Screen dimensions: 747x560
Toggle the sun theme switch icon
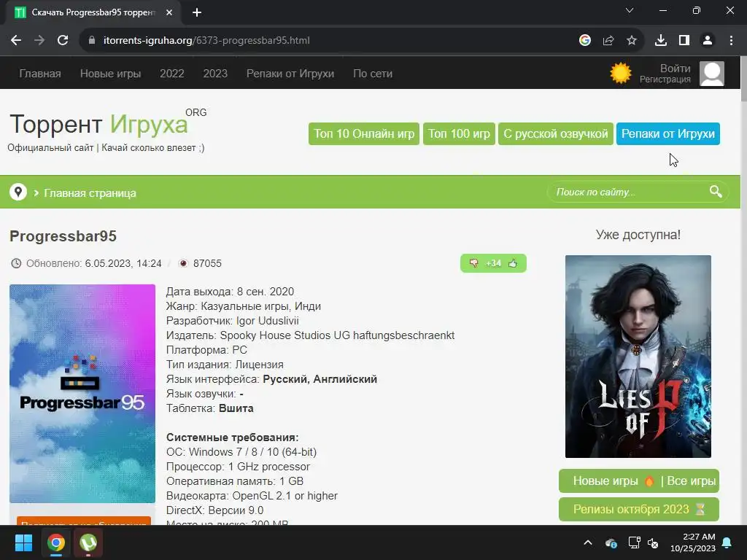point(620,74)
